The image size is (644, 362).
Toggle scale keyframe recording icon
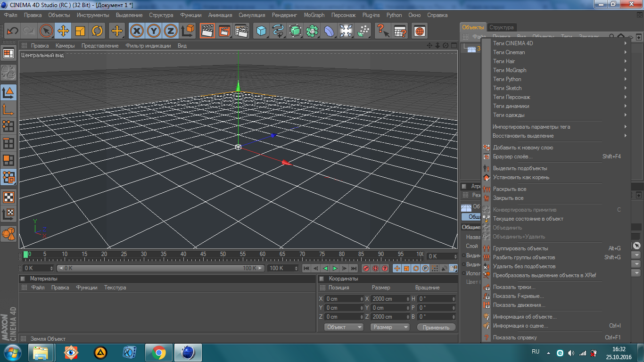click(406, 268)
